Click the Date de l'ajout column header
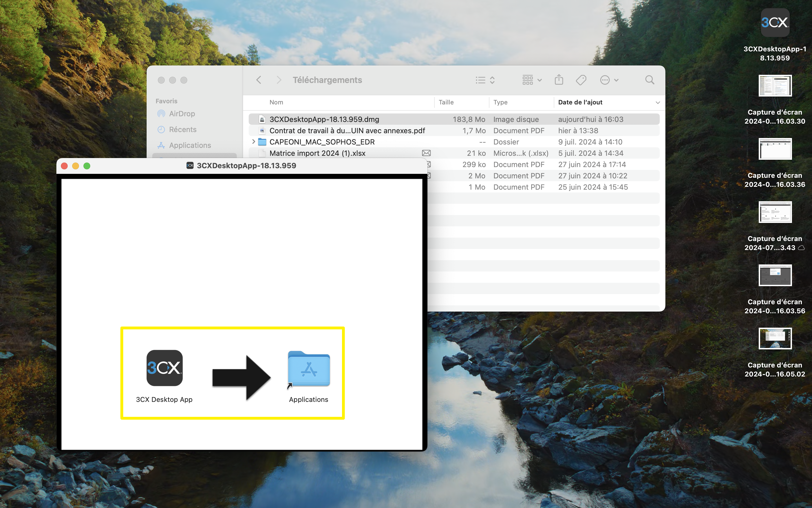This screenshot has width=812, height=508. click(580, 102)
